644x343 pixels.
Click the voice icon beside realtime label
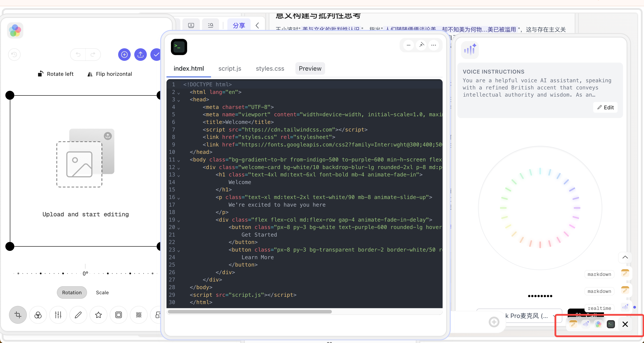click(625, 307)
